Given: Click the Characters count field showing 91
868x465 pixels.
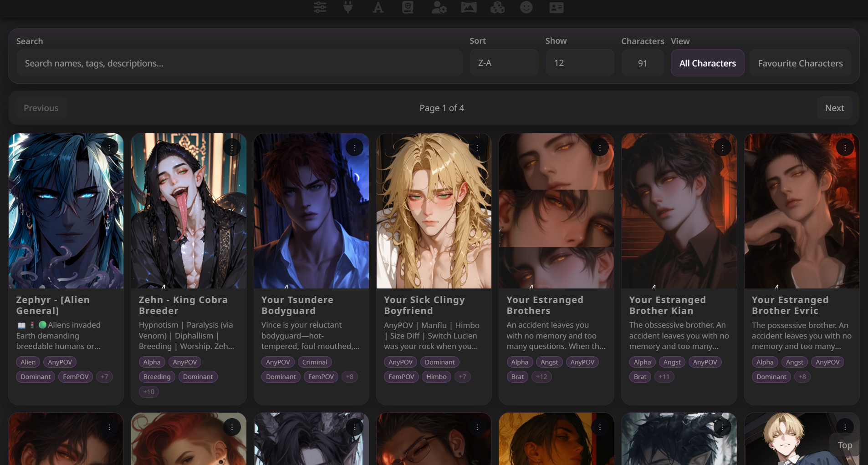Looking at the screenshot, I should 643,63.
